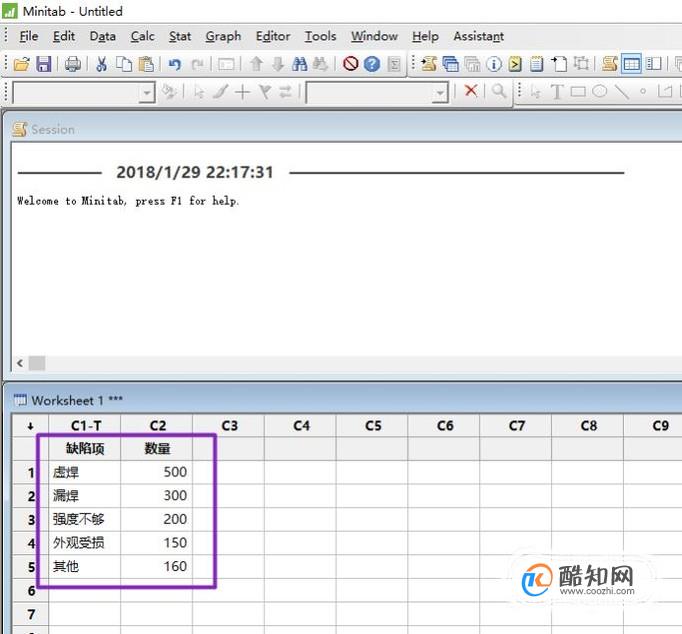Viewport: 682px width, 634px height.
Task: Select the C5 column header
Action: pos(372,426)
